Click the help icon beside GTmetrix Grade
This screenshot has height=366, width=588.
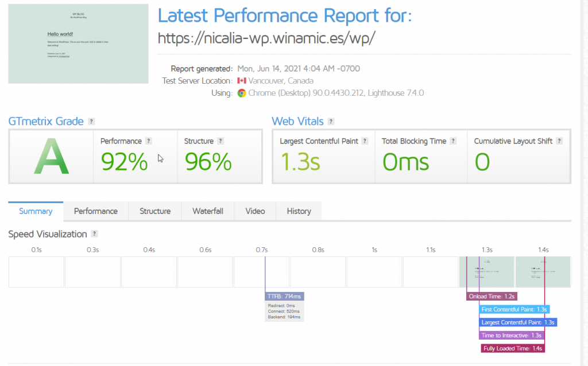91,122
